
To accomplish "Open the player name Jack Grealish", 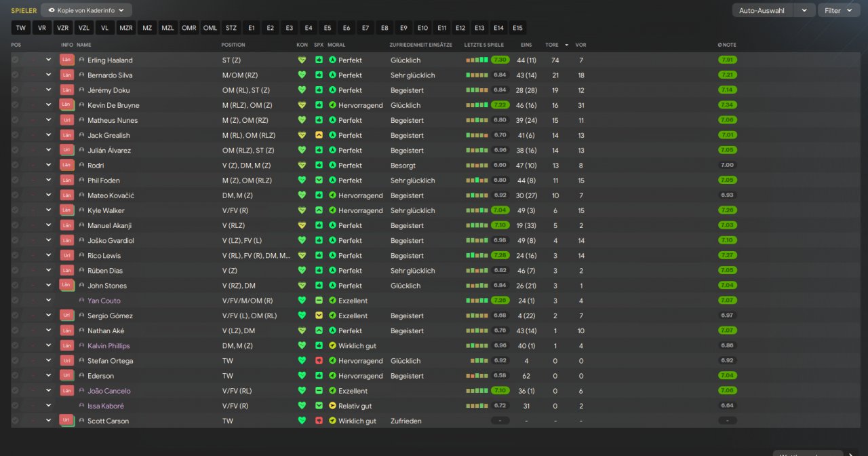I will click(108, 135).
